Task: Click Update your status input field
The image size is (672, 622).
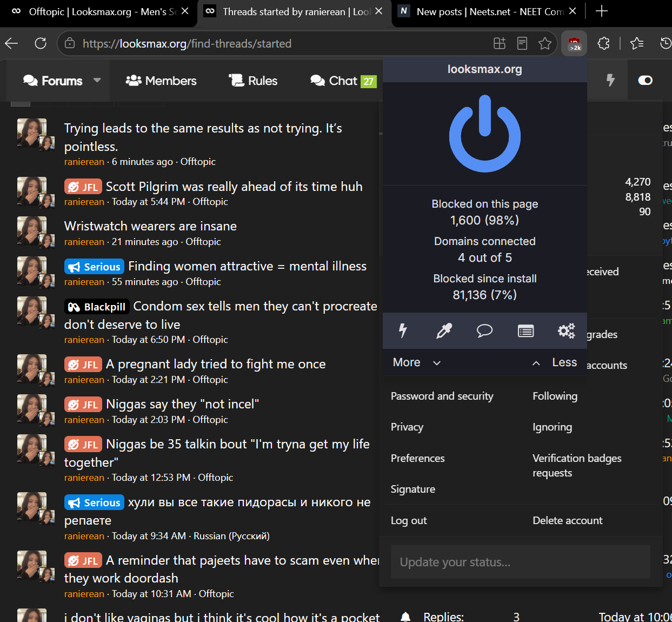Action: 521,562
